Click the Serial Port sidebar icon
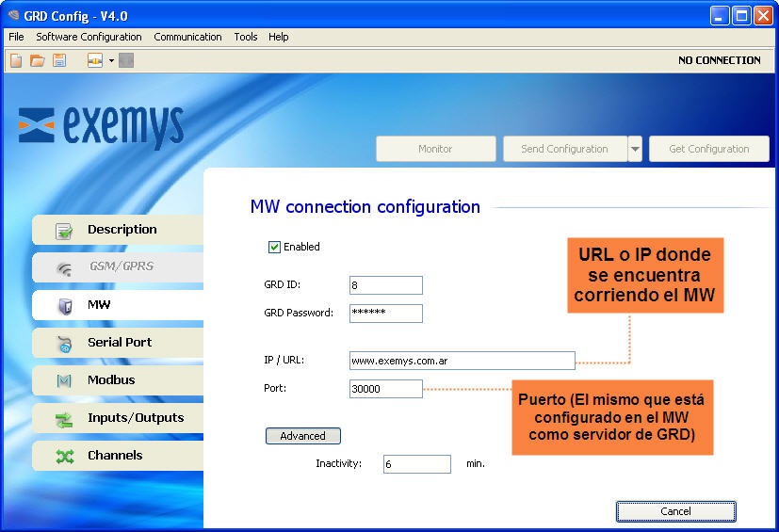Image resolution: width=779 pixels, height=532 pixels. 64,344
